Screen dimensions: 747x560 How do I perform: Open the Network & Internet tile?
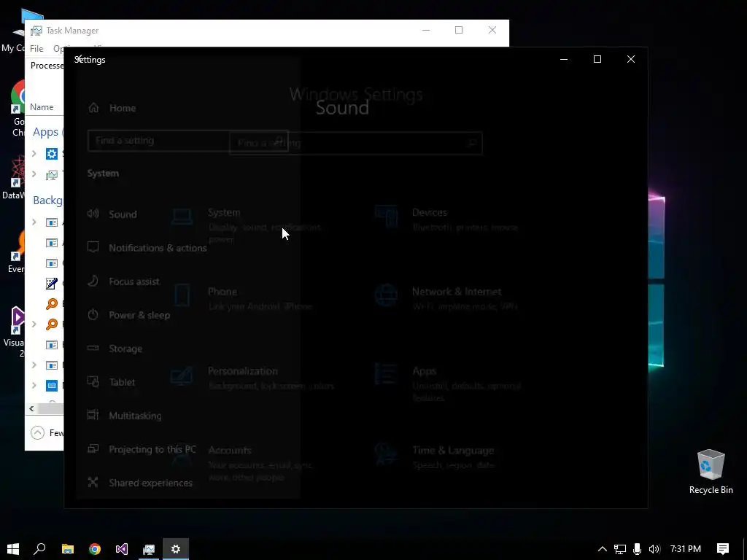click(446, 298)
